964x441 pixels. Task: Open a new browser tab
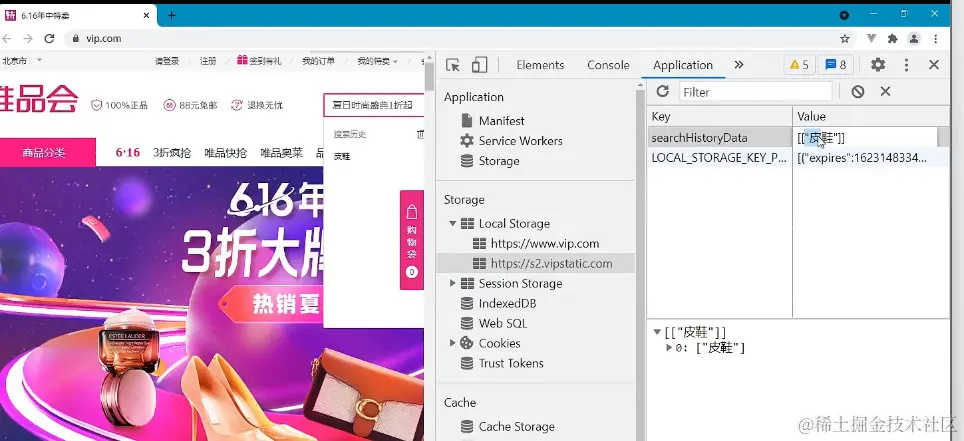coord(172,15)
